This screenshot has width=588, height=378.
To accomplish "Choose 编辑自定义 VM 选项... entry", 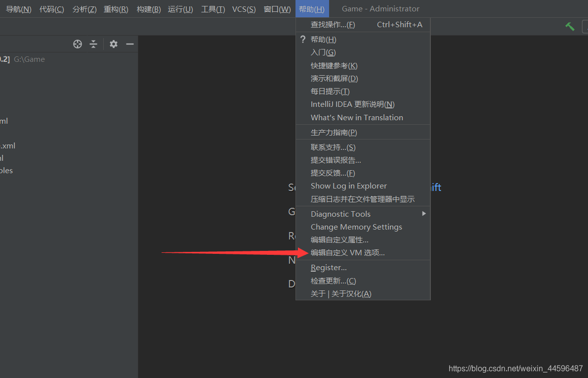I will [x=363, y=253].
